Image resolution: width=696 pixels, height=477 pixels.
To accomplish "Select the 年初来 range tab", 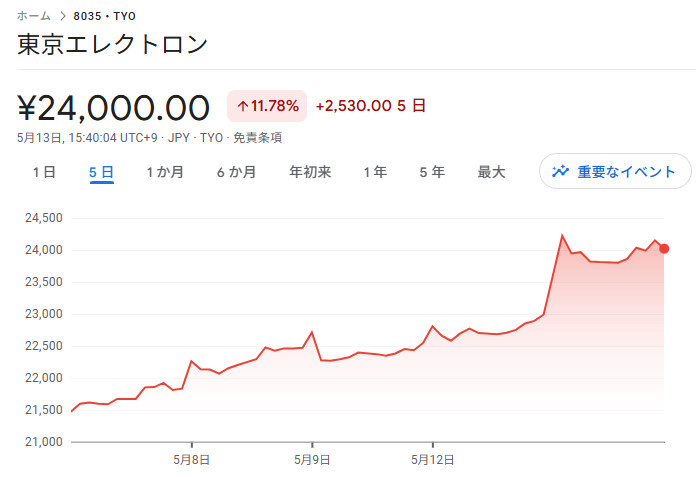I will click(x=310, y=172).
